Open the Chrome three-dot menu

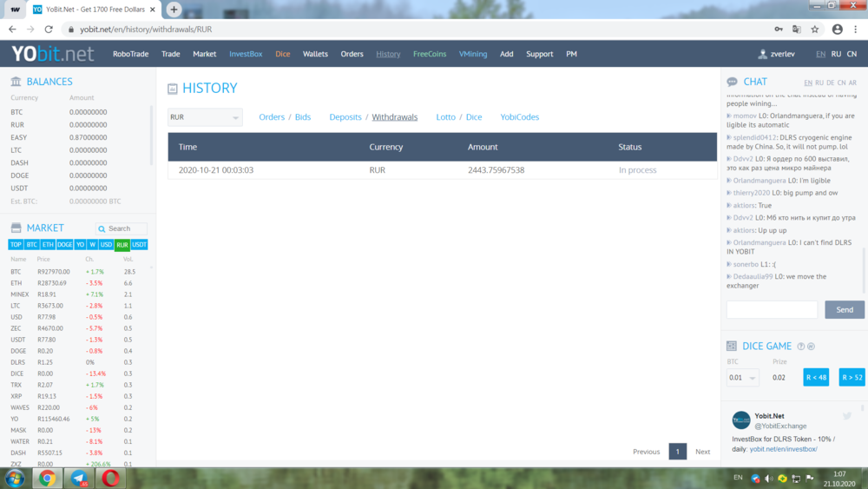coord(855,30)
